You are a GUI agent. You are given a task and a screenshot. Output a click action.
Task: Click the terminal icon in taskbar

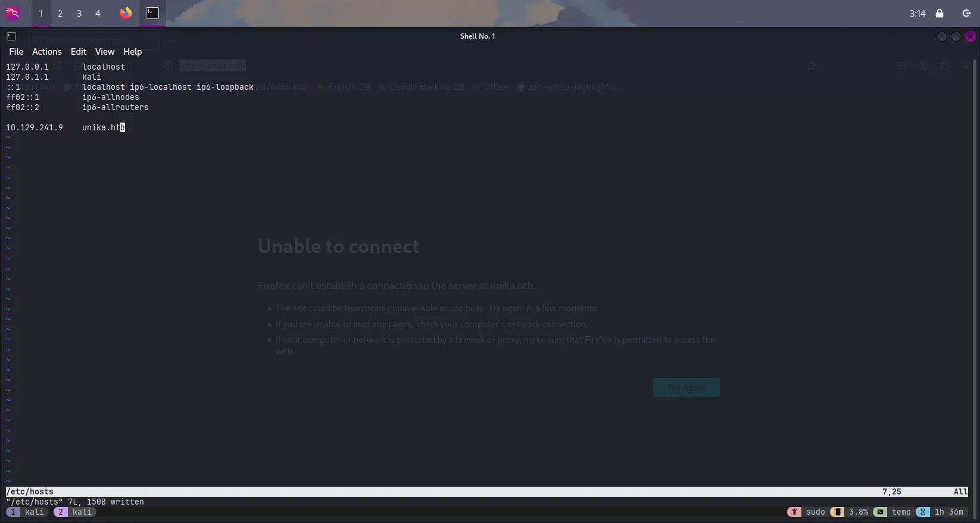pos(152,13)
